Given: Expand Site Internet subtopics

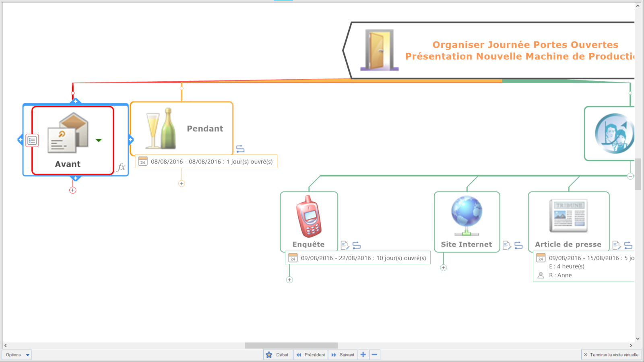Looking at the screenshot, I should (444, 267).
